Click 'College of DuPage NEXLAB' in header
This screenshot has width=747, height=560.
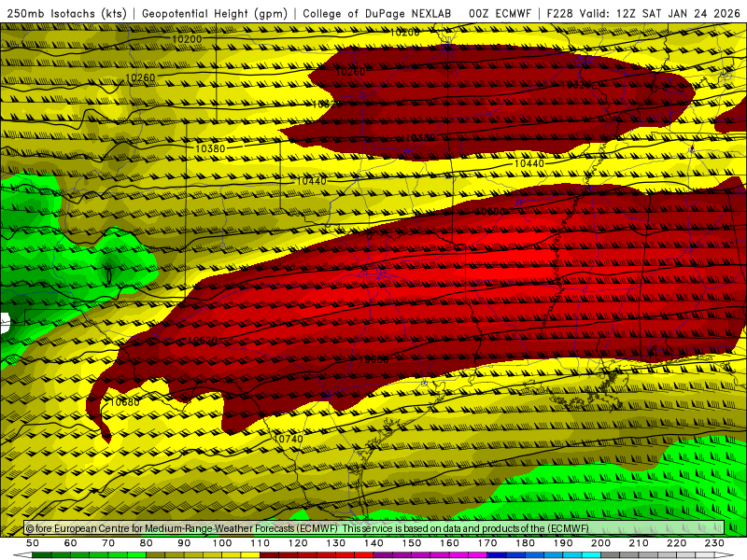coord(377,13)
